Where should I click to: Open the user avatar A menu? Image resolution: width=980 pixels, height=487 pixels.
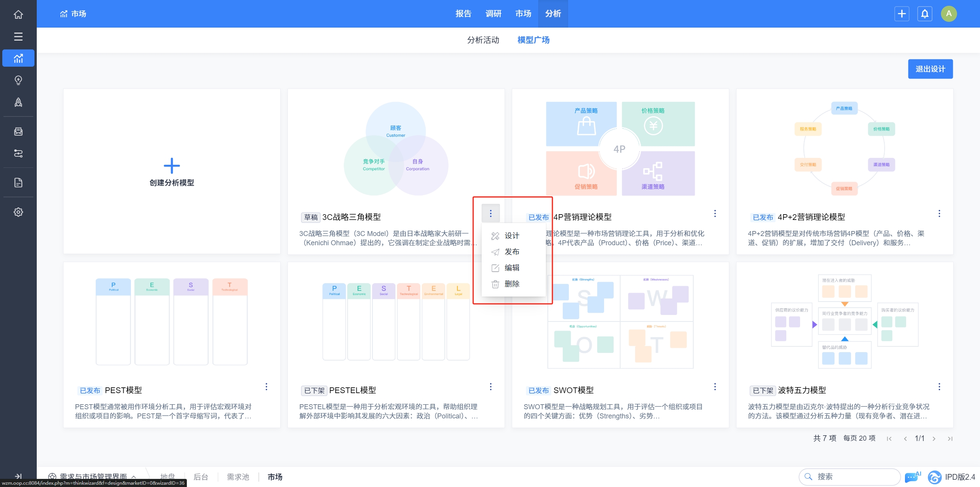coord(949,14)
